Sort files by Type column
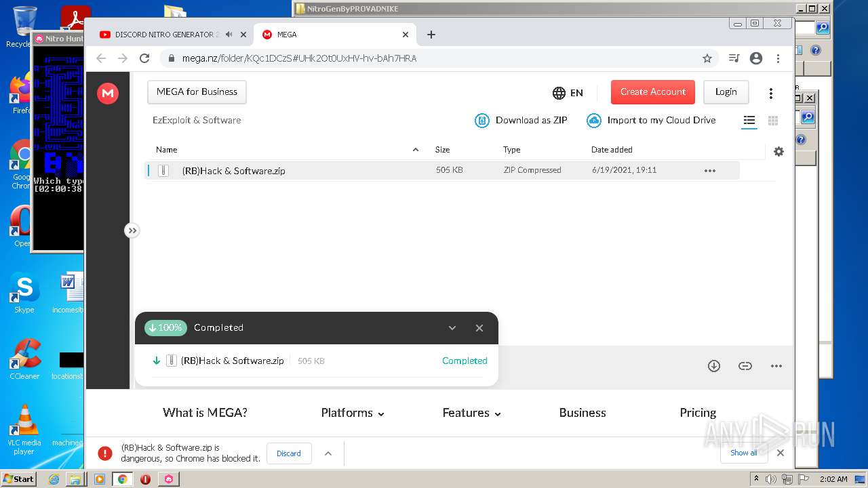The image size is (868, 488). (511, 150)
